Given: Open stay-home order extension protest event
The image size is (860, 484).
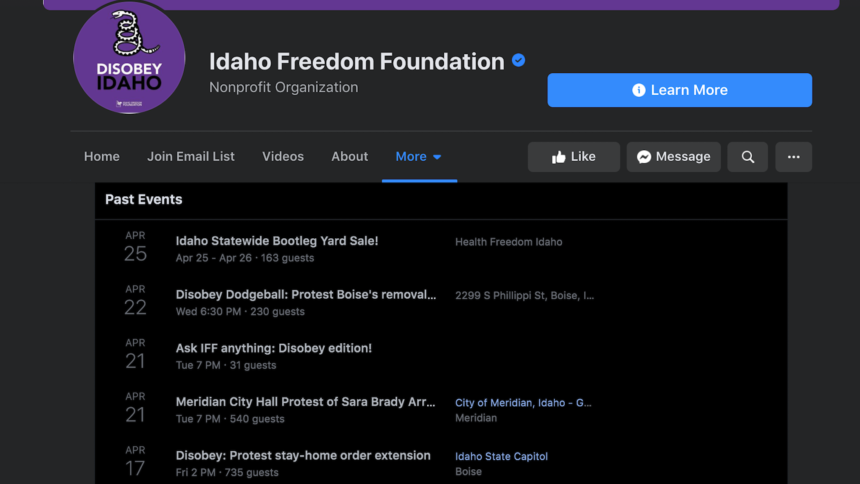Looking at the screenshot, I should 303,456.
